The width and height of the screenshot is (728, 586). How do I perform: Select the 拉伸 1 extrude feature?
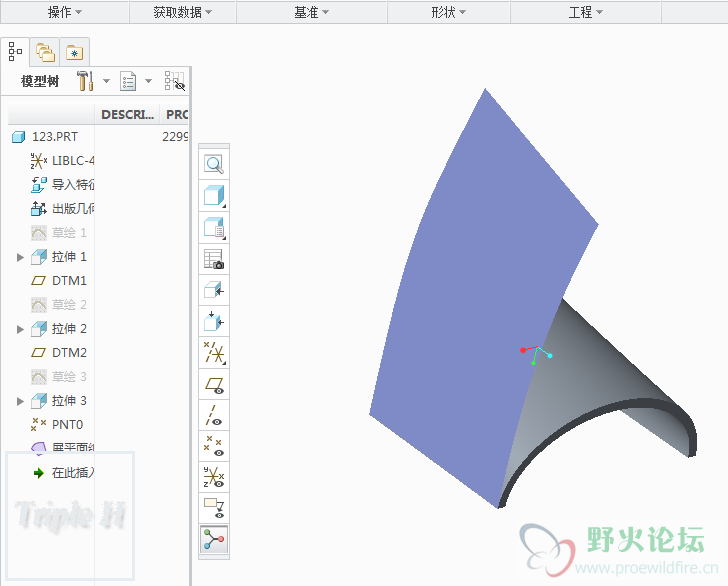(58, 257)
